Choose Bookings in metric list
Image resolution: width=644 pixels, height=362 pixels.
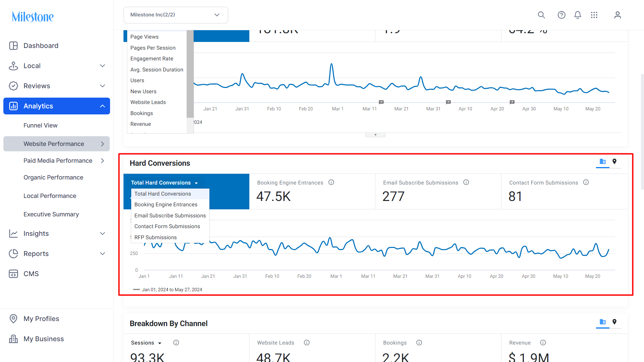pyautogui.click(x=157, y=113)
